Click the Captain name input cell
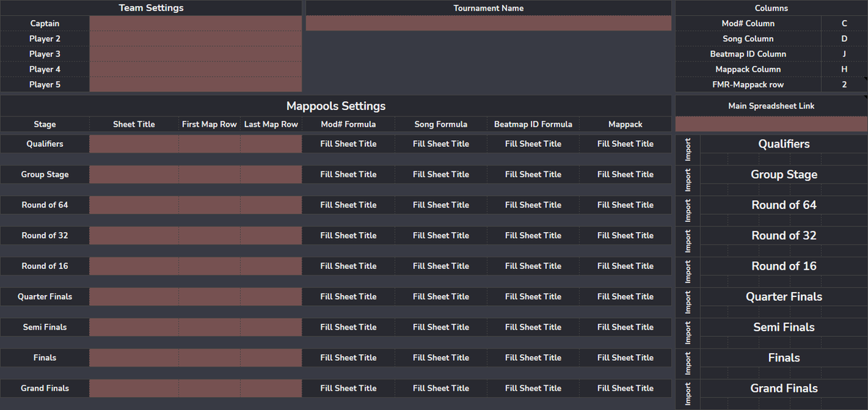Screen dimensions: 868x410 [195, 23]
